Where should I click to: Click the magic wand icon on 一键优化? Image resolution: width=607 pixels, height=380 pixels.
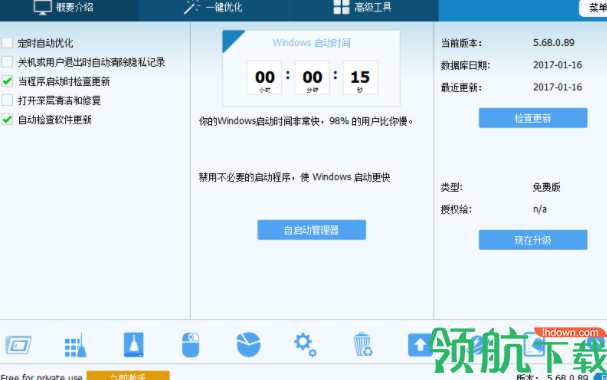coord(192,7)
